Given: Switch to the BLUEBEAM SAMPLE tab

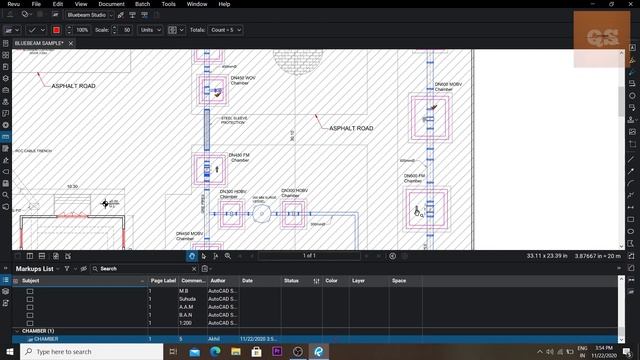Looking at the screenshot, I should pyautogui.click(x=39, y=43).
